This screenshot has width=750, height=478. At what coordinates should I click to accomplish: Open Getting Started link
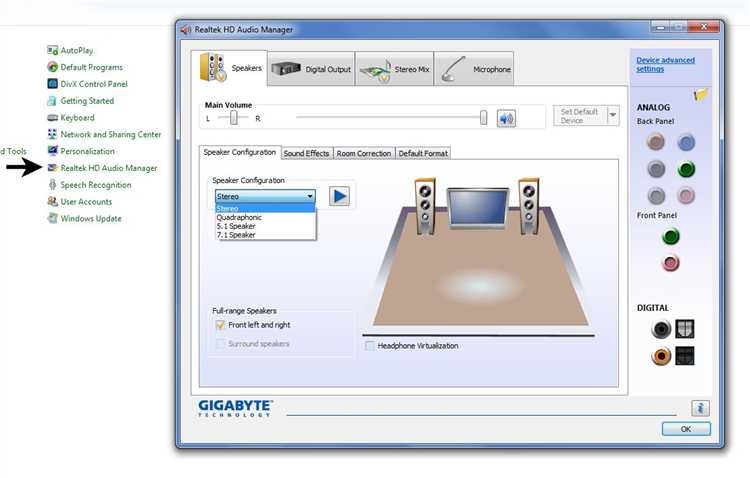[x=87, y=101]
